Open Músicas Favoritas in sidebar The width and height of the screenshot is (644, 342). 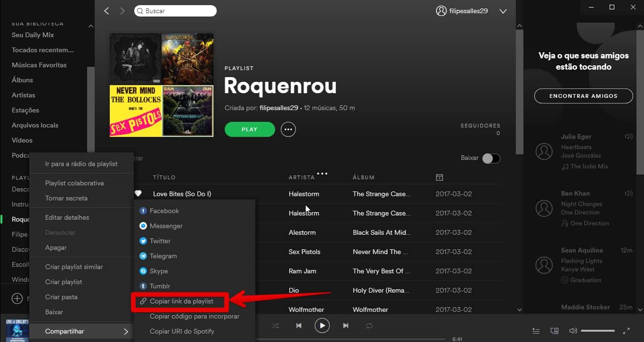39,65
